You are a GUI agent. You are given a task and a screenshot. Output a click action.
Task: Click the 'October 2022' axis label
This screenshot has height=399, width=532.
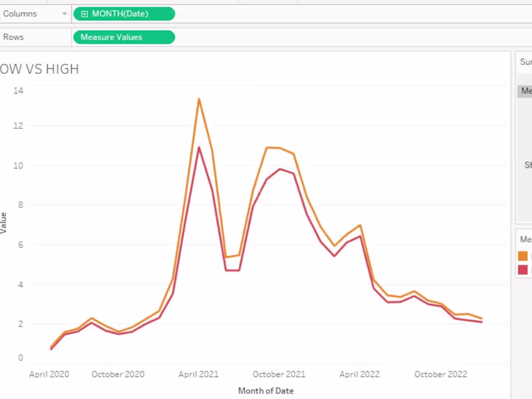441,374
